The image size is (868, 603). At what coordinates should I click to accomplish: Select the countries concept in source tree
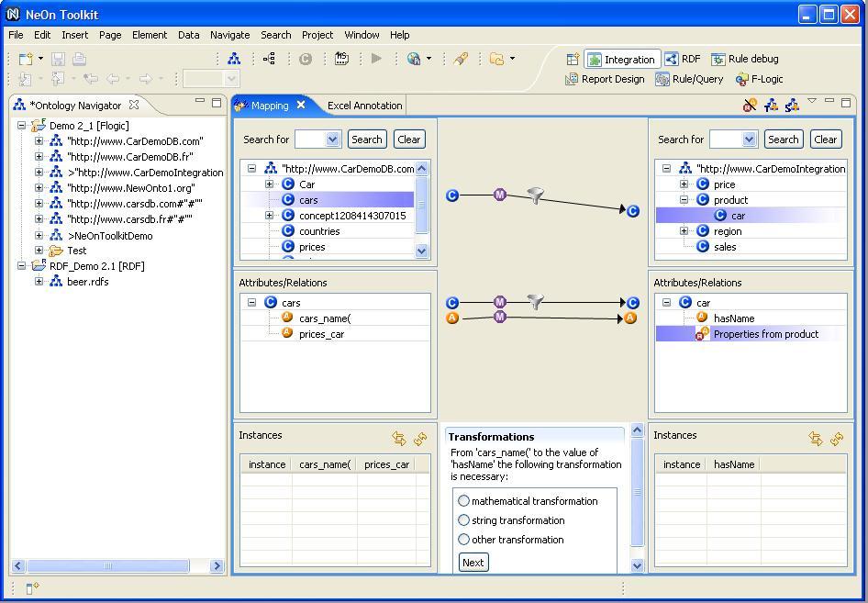(x=319, y=231)
